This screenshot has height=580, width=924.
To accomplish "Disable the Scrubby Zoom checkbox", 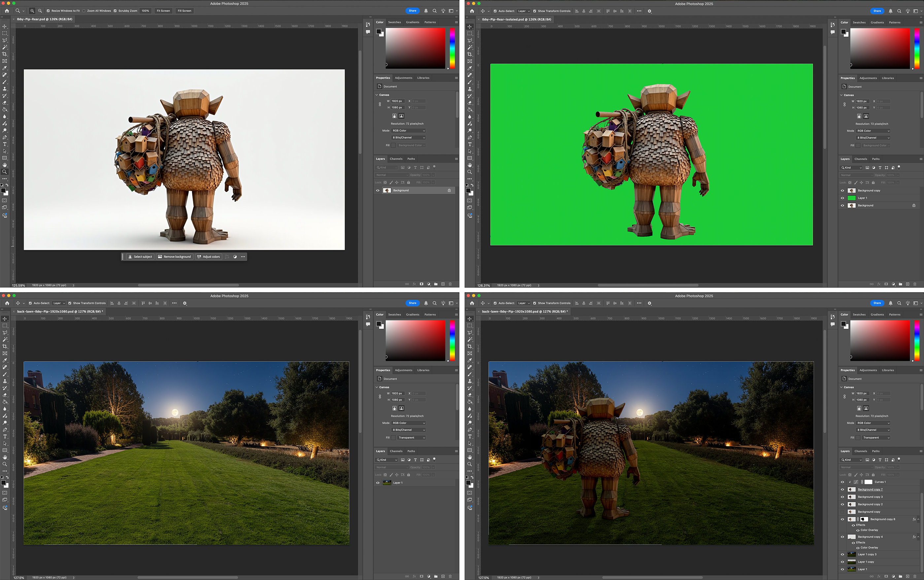I will (115, 11).
